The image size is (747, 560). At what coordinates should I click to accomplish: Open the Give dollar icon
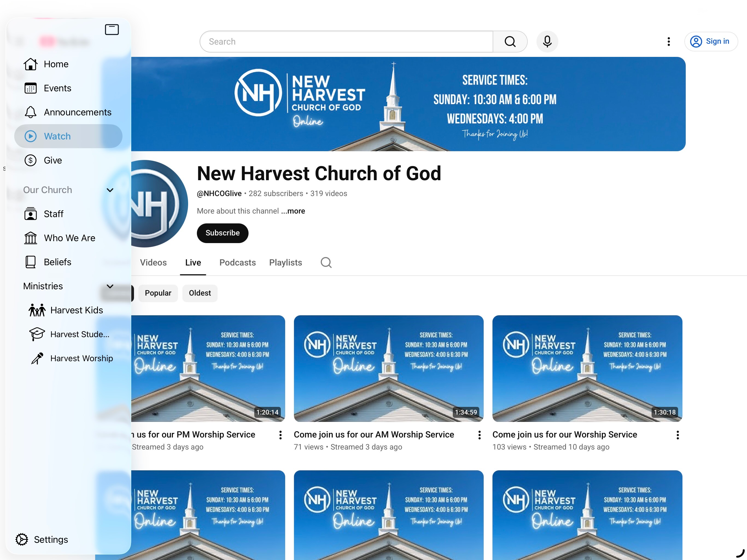[30, 160]
